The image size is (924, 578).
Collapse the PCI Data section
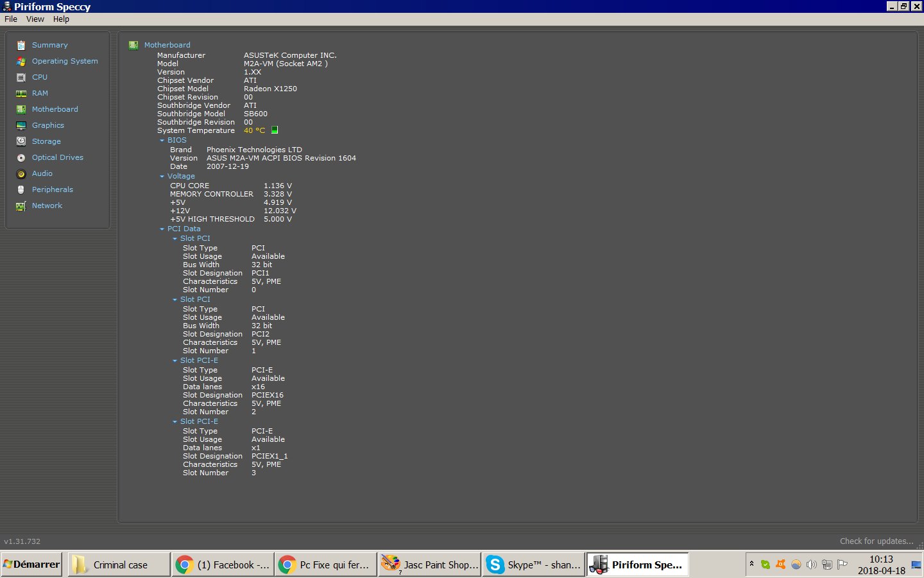(x=162, y=229)
